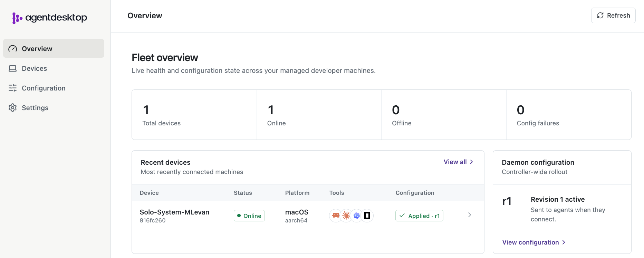
Task: Open Settings from the sidebar
Action: (54, 108)
